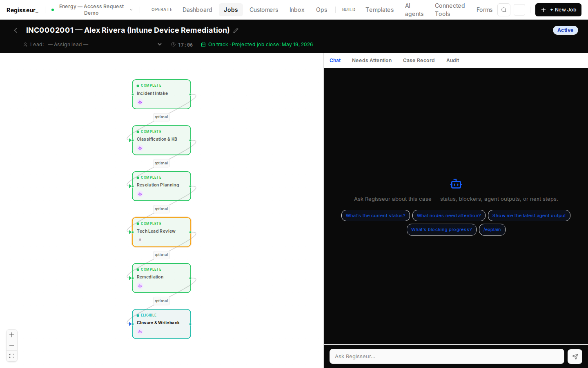Send chat message with paper plane icon
The image size is (588, 368).
tap(575, 357)
